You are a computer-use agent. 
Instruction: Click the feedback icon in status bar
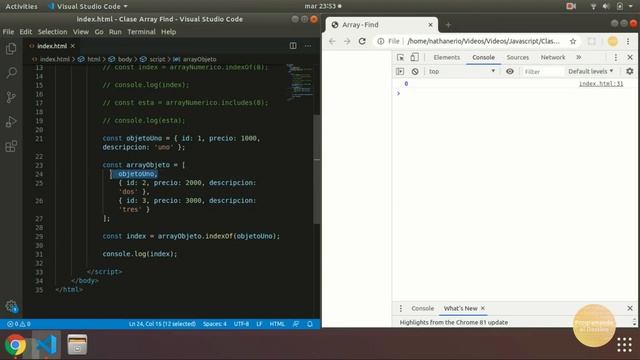tap(296, 324)
